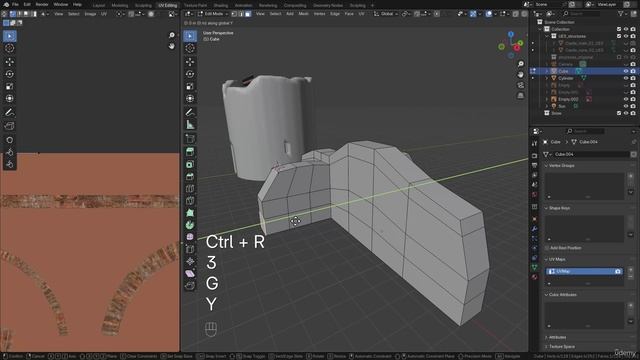This screenshot has width=640, height=360.
Task: Open the Material properties tab
Action: click(x=534, y=277)
